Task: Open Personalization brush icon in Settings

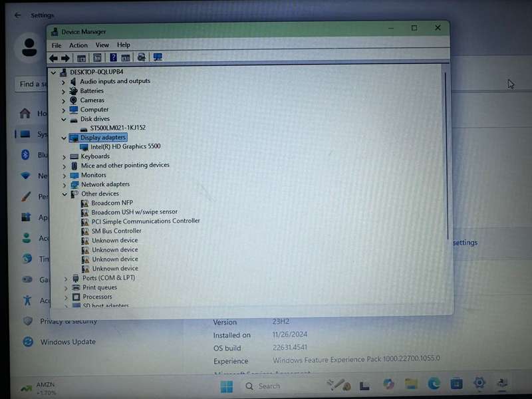Action: (x=26, y=196)
